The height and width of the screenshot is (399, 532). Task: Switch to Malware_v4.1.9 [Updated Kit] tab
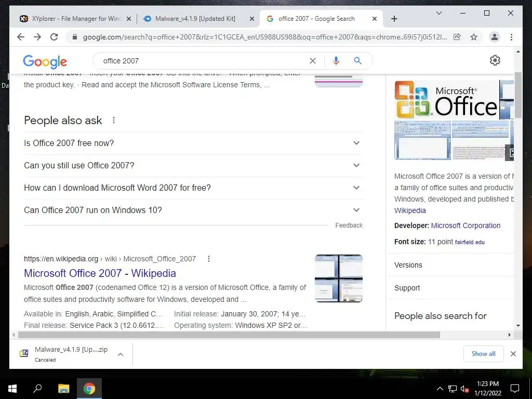(x=198, y=19)
